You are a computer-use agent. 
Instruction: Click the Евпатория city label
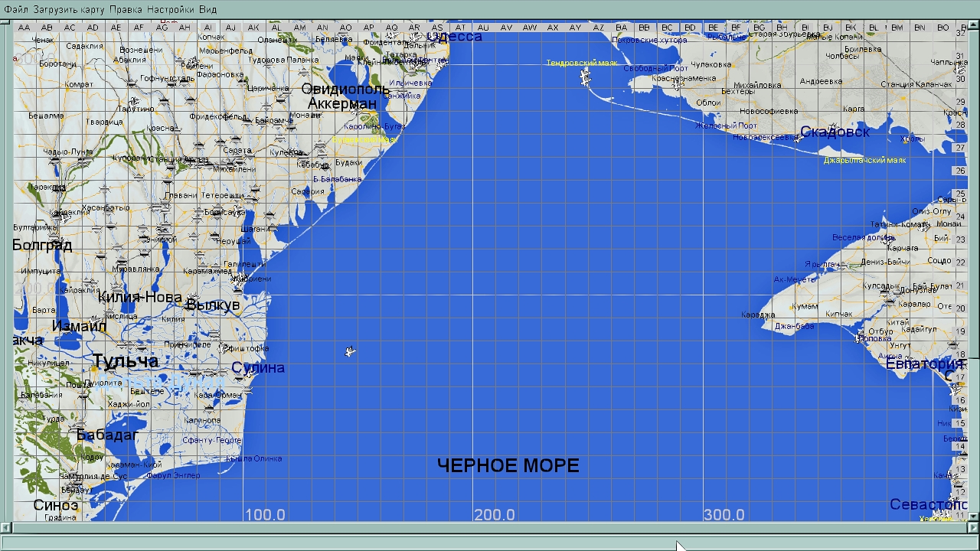(x=924, y=364)
